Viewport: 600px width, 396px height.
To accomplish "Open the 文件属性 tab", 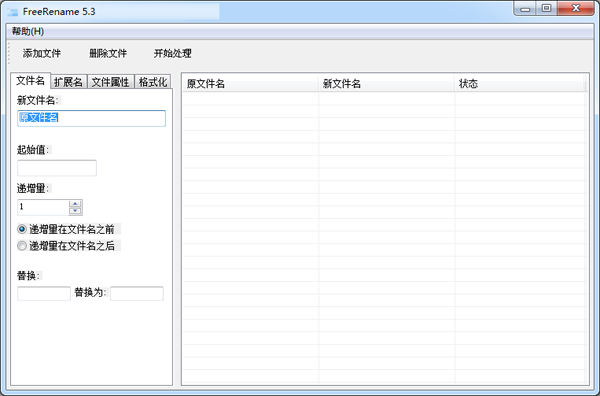I will (x=111, y=82).
